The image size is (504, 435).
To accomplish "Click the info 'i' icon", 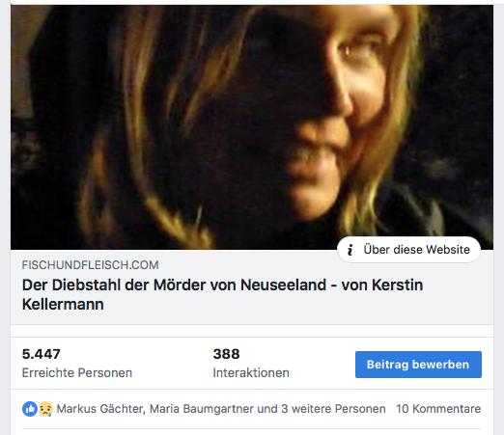I will coord(350,250).
